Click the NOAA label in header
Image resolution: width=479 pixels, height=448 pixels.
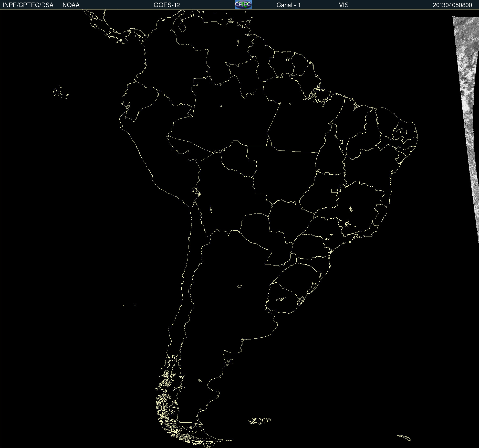tap(71, 5)
